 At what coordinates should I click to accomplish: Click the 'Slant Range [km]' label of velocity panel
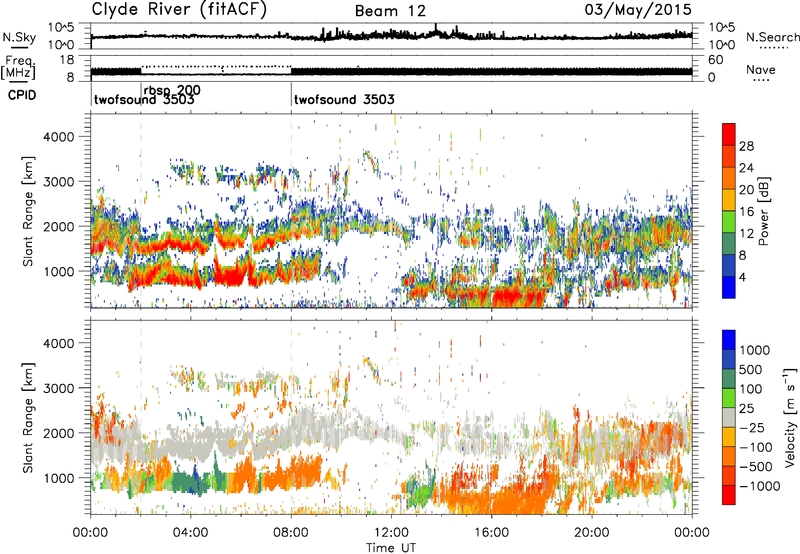(28, 417)
